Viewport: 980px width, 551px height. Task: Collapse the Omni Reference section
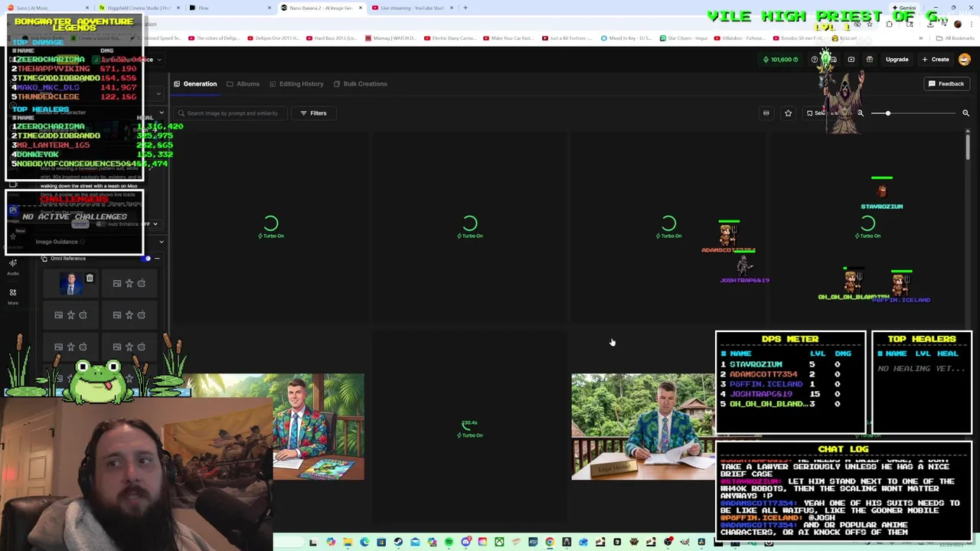point(157,259)
